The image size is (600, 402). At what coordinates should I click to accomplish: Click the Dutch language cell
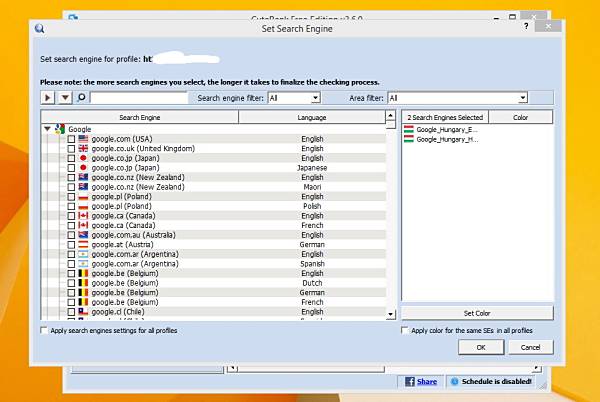point(312,283)
